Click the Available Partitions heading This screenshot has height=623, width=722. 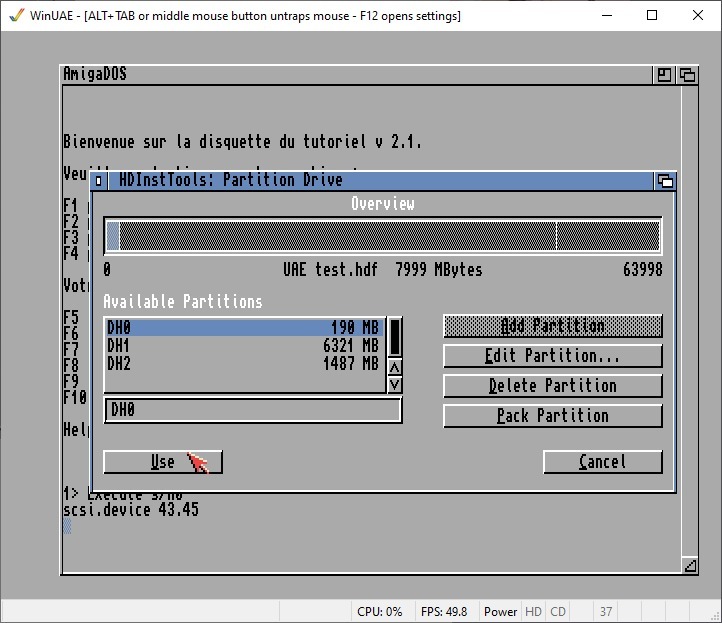pos(183,302)
